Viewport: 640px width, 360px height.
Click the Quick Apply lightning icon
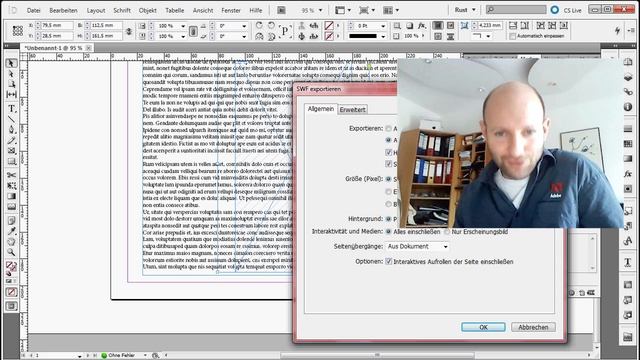(618, 30)
